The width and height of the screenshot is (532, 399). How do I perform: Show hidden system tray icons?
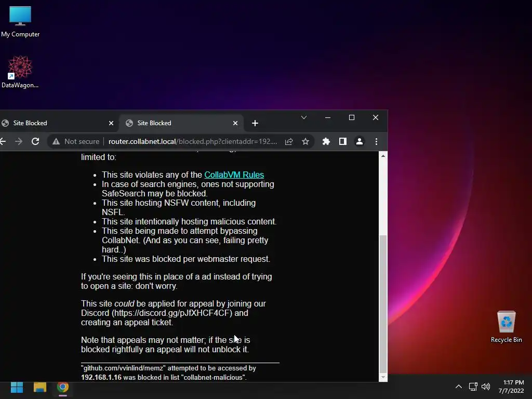[458, 387]
